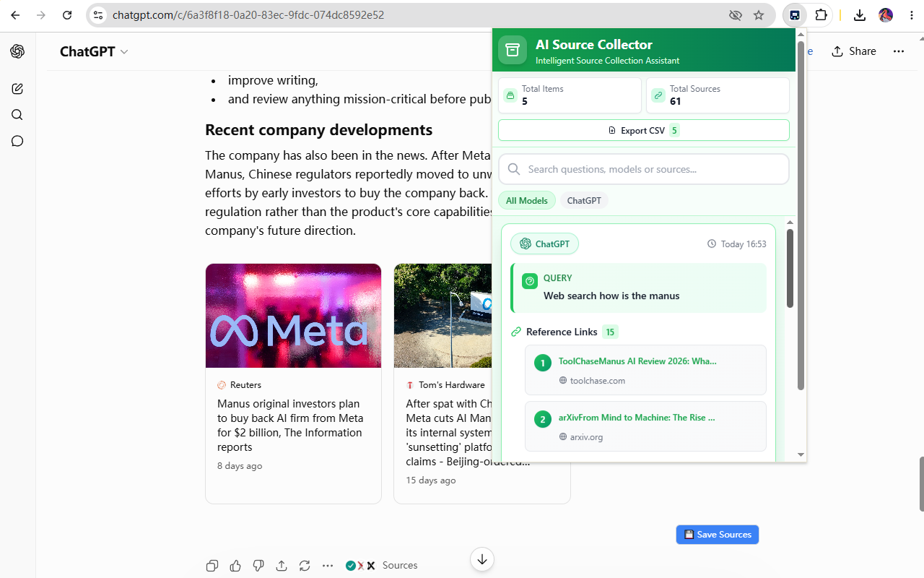
Task: Click the Reference Links count heading
Action: coord(565,332)
